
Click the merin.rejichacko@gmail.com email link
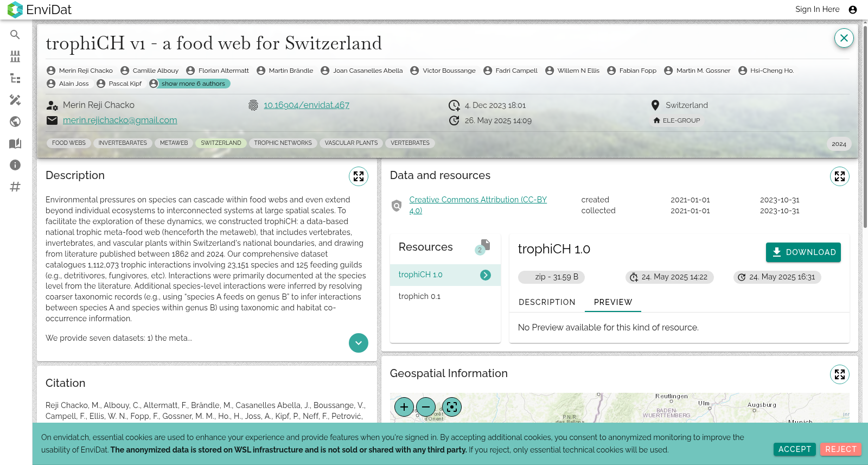tap(120, 120)
